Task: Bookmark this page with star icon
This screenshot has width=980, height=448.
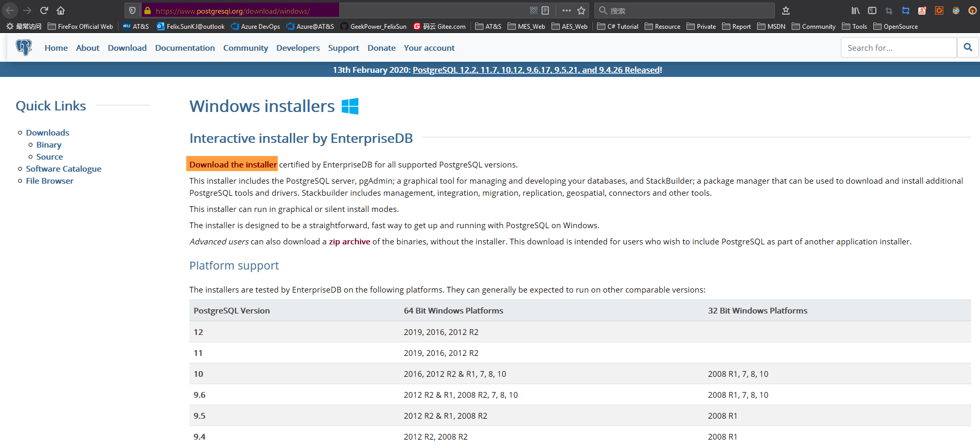Action: tap(581, 10)
